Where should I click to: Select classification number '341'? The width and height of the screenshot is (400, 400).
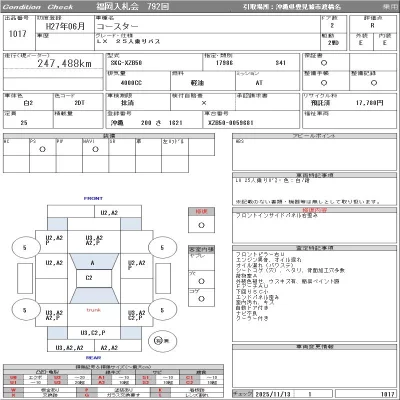click(x=281, y=63)
